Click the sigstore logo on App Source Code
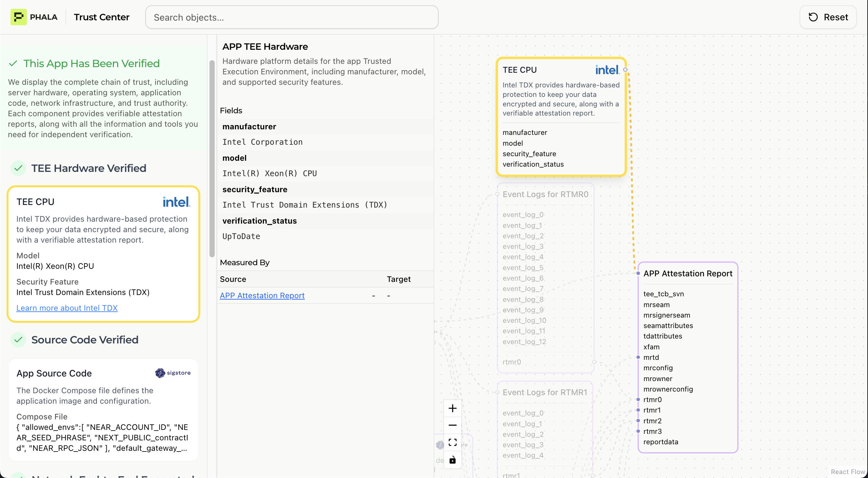This screenshot has height=478, width=868. click(173, 373)
